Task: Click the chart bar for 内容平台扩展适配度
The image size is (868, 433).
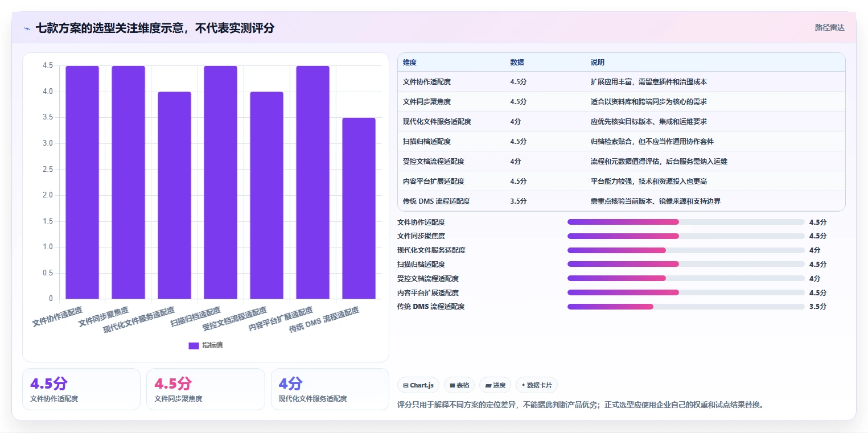Action: (x=312, y=182)
